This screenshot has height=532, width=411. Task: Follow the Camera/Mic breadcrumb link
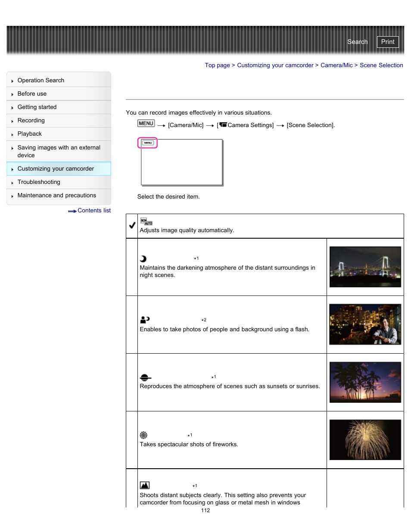(336, 65)
